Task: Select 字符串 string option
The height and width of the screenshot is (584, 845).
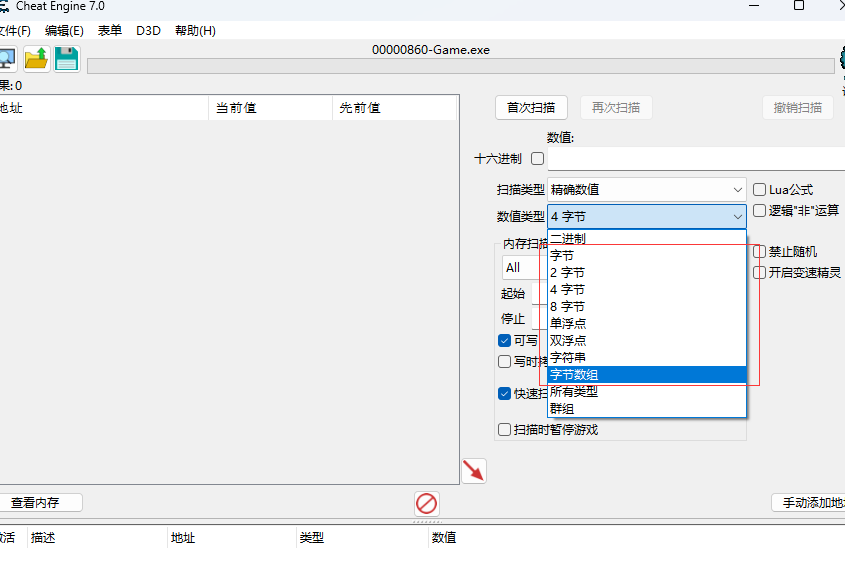Action: (x=647, y=358)
